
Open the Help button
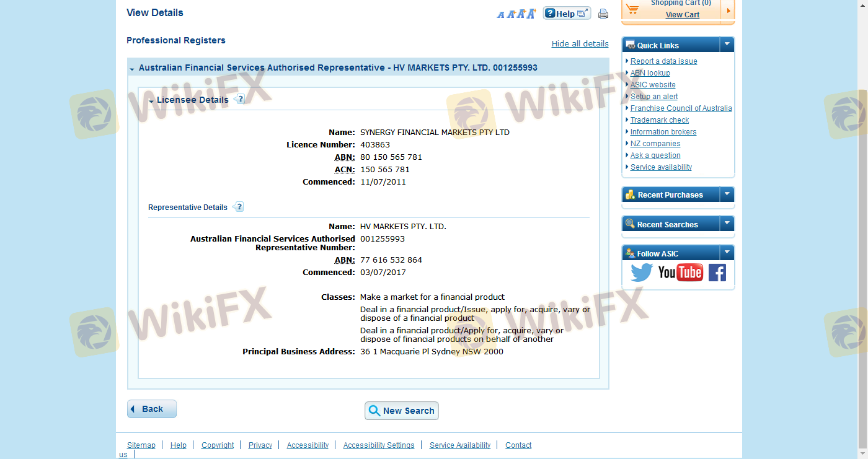click(567, 14)
